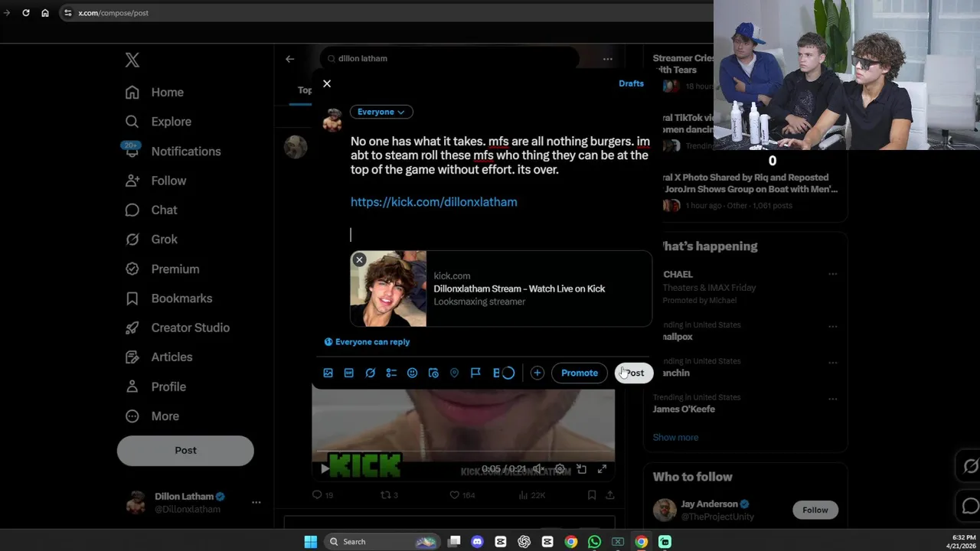Change the Everyone can reply setting
The height and width of the screenshot is (551, 980).
(367, 342)
